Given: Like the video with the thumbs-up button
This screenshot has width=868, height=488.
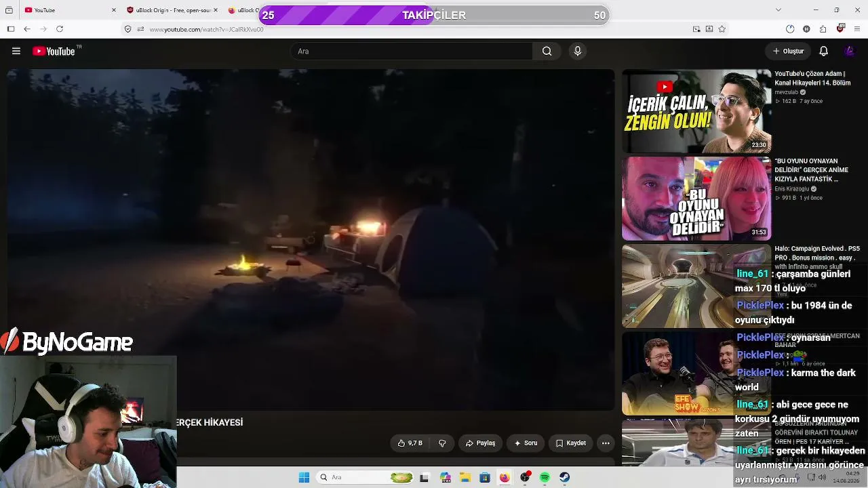Looking at the screenshot, I should 410,443.
